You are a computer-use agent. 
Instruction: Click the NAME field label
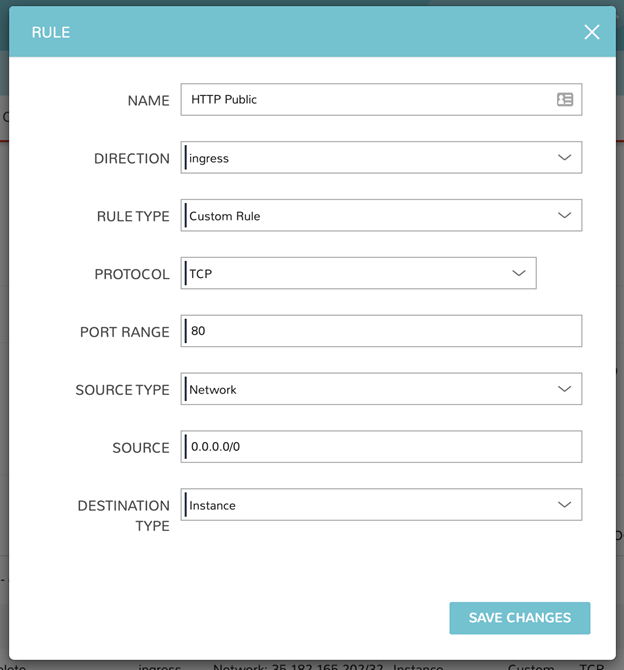tap(148, 101)
